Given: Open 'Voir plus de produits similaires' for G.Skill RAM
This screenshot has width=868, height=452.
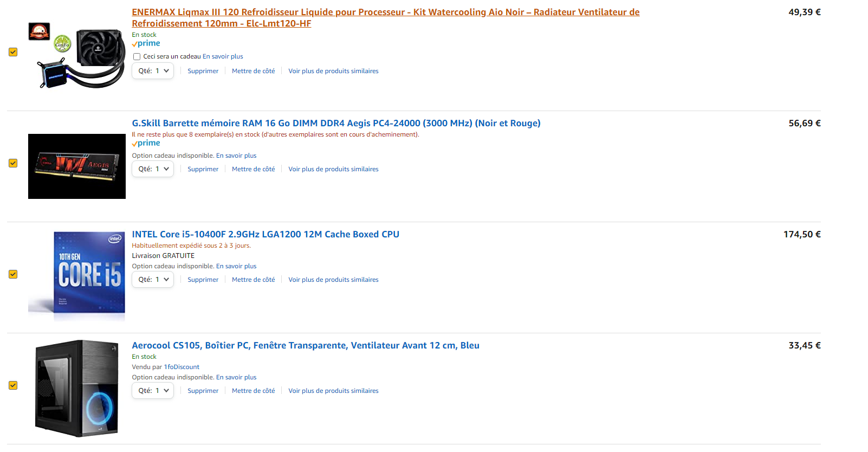Looking at the screenshot, I should point(333,169).
